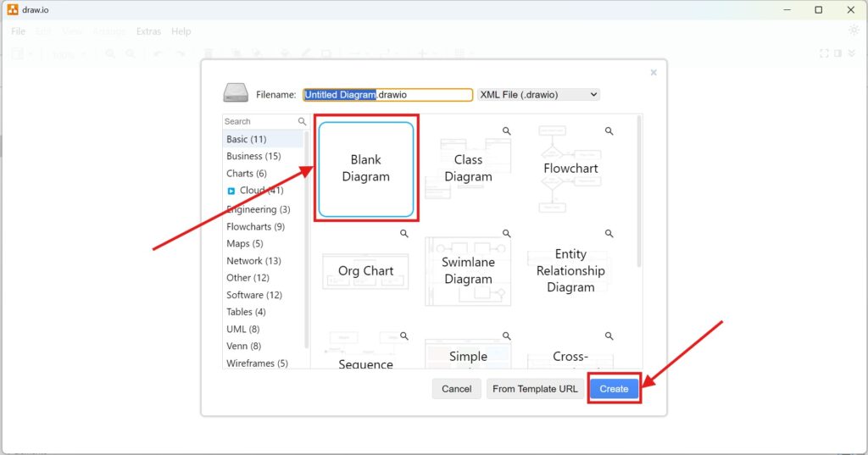Click magnifier icon on Class Diagram template
This screenshot has height=455, width=868.
point(506,131)
